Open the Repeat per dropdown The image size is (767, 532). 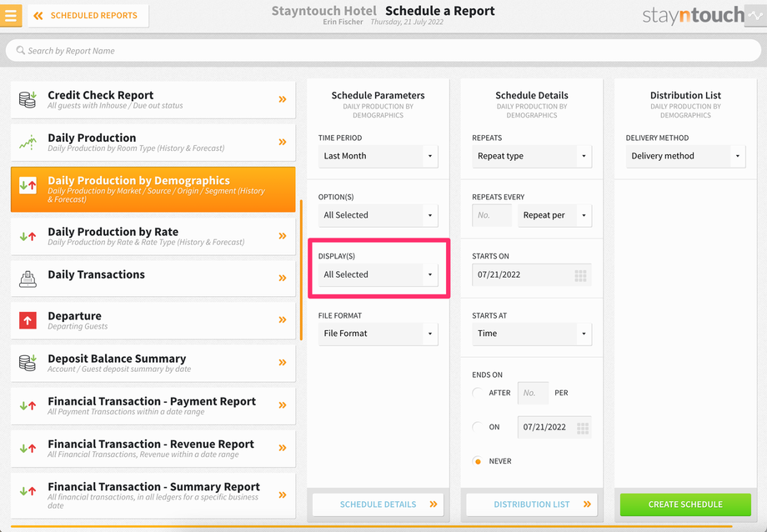[x=554, y=215]
